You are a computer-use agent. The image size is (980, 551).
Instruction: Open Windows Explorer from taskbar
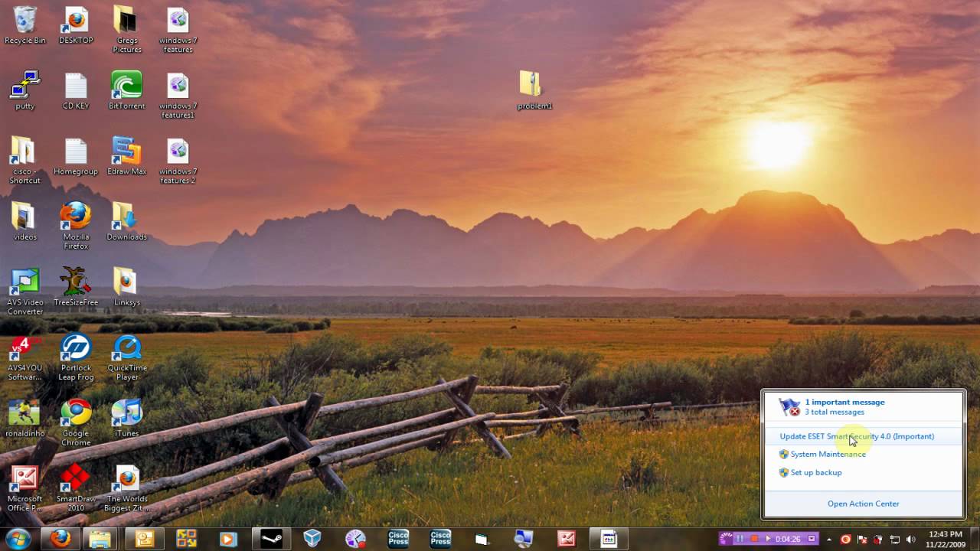pyautogui.click(x=100, y=539)
